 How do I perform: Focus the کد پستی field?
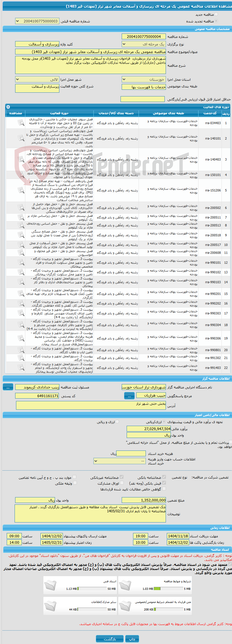[x=37, y=396]
